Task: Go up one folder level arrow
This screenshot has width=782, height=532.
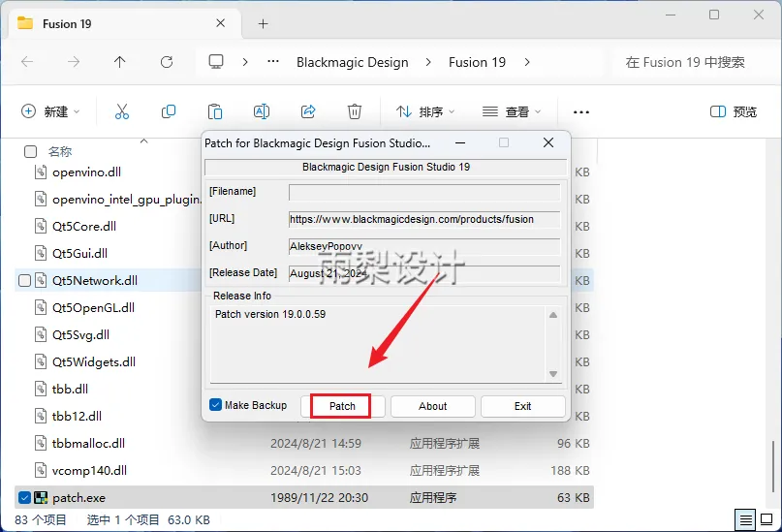Action: click(120, 62)
